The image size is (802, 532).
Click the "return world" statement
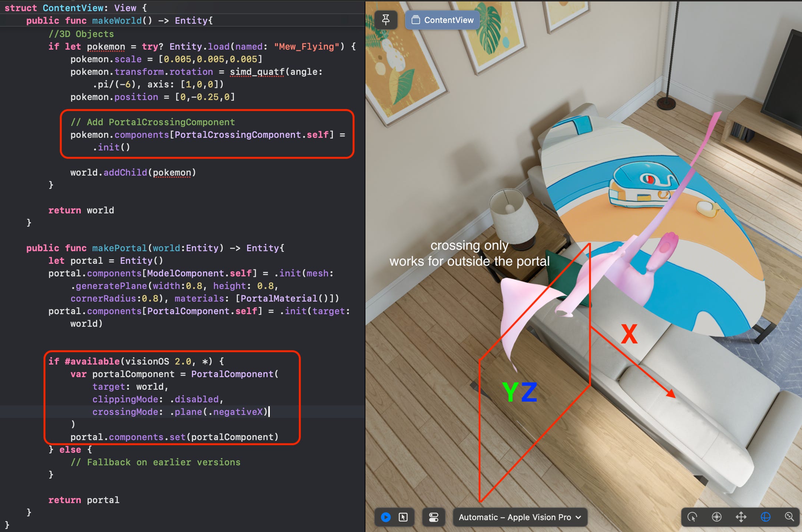tap(81, 210)
